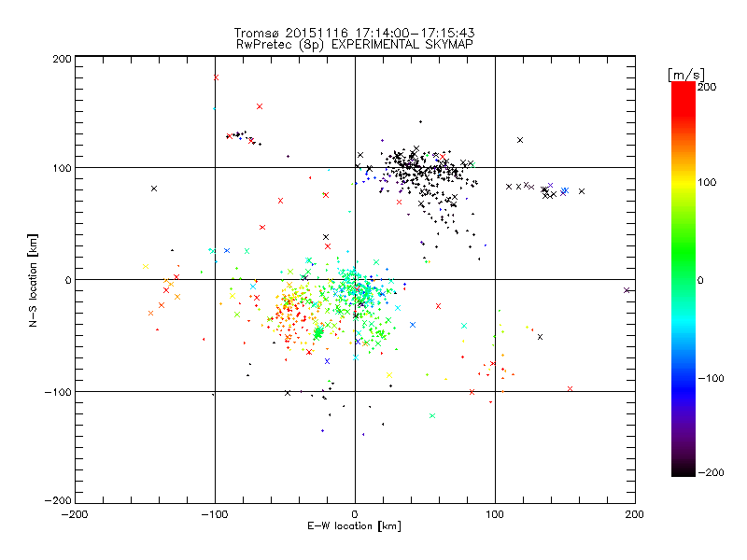Click the 100 tick label on the E-W axis
This screenshot has height=560, width=747.
click(495, 514)
